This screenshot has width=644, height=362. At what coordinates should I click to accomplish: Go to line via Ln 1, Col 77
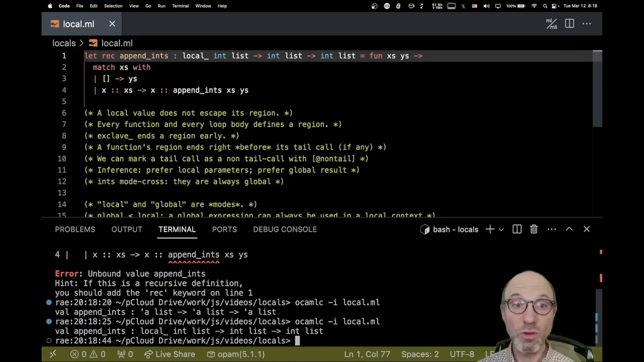[367, 354]
